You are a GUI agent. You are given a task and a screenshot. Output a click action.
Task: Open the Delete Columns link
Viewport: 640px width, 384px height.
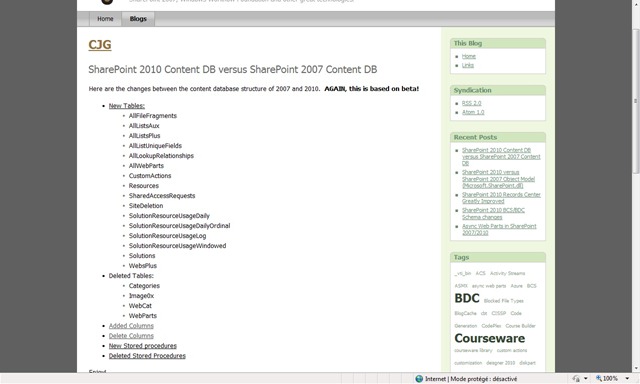131,336
